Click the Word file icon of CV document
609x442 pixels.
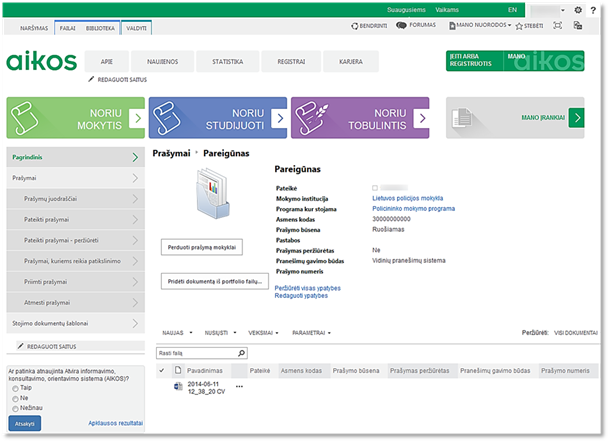point(178,386)
